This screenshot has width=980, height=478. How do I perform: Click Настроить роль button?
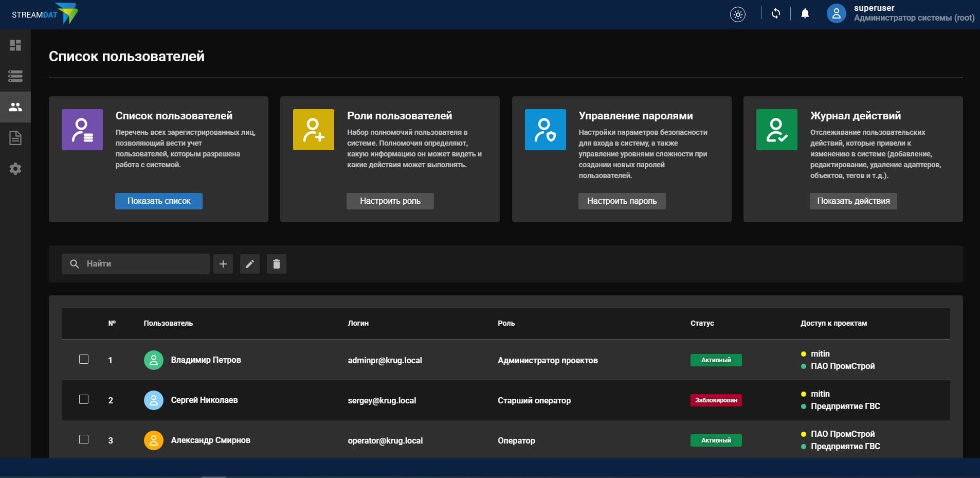tap(390, 201)
